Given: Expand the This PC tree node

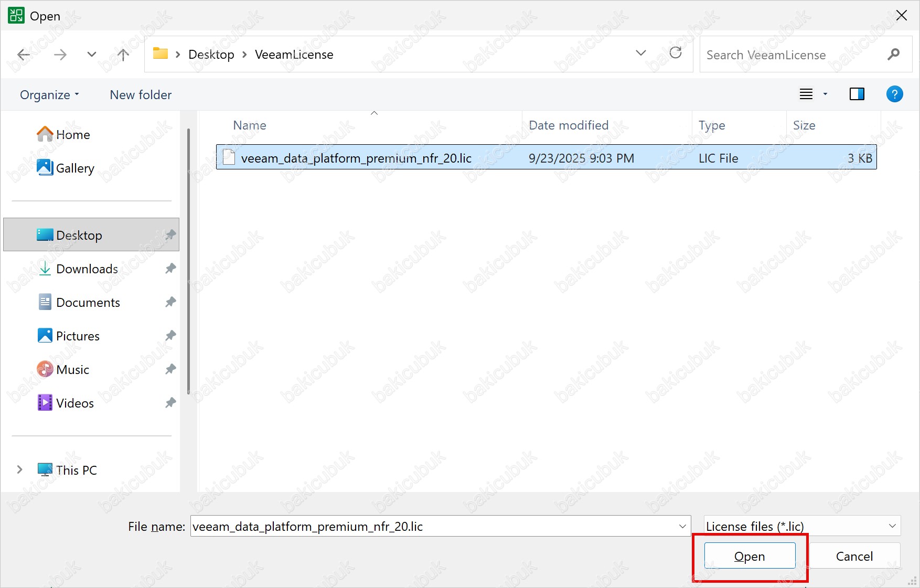Looking at the screenshot, I should [x=19, y=469].
